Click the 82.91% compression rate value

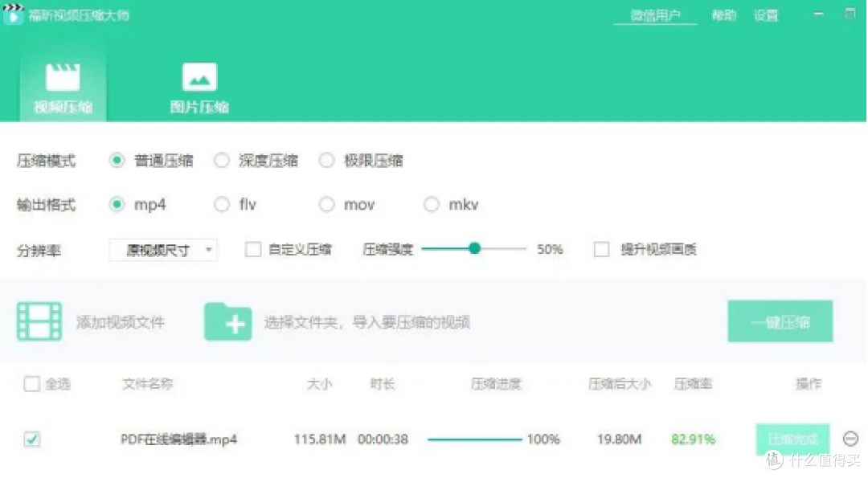coord(693,439)
